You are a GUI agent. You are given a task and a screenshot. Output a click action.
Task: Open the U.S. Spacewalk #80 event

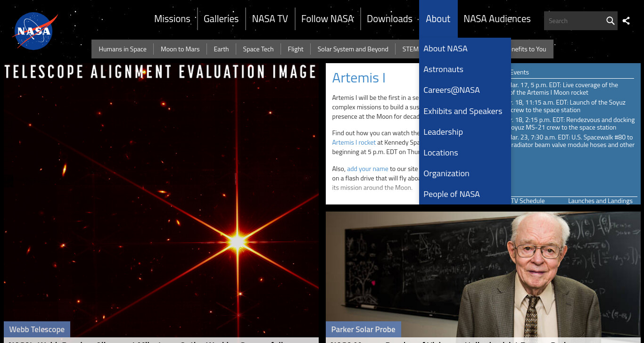(573, 141)
